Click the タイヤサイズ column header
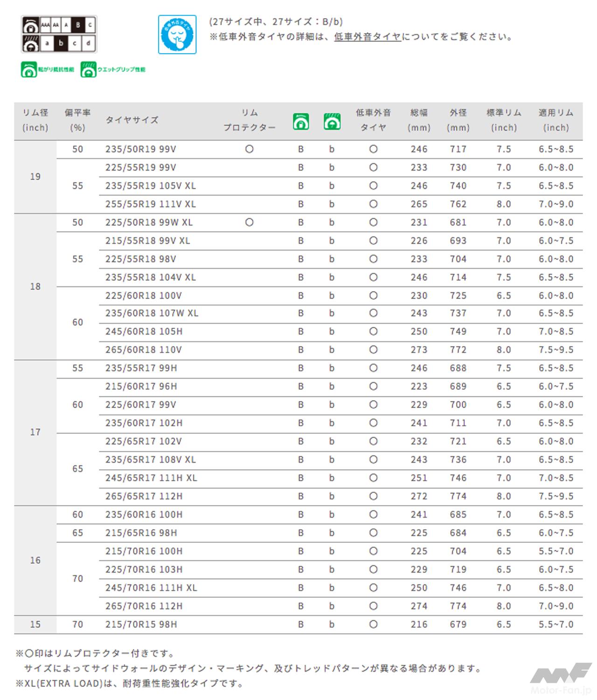The width and height of the screenshot is (597, 700). coord(132,120)
